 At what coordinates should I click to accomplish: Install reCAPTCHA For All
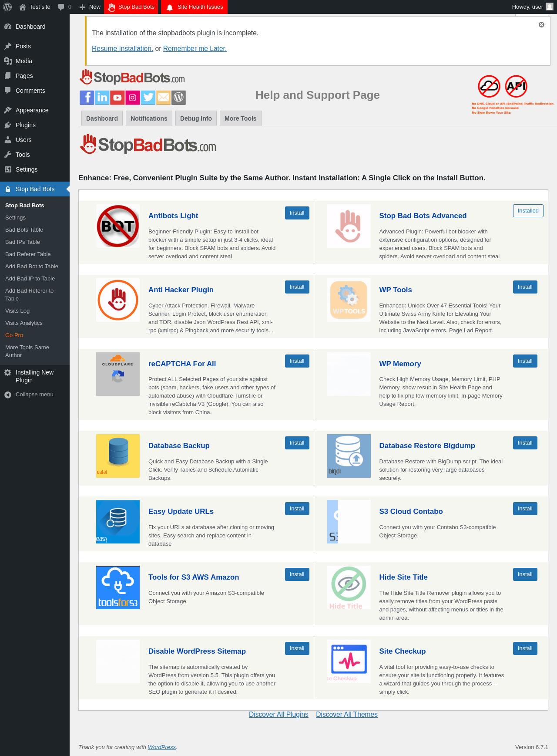297,361
